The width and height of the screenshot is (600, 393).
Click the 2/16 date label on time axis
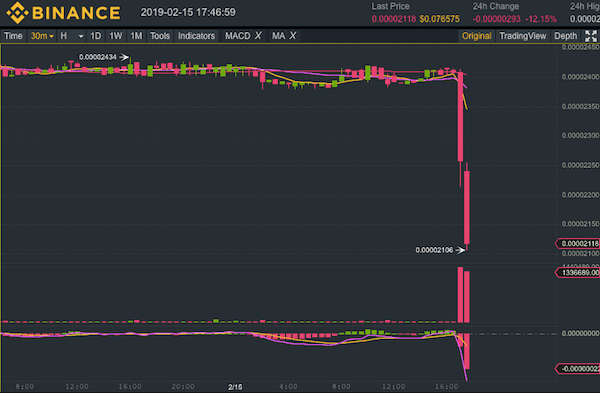click(235, 387)
